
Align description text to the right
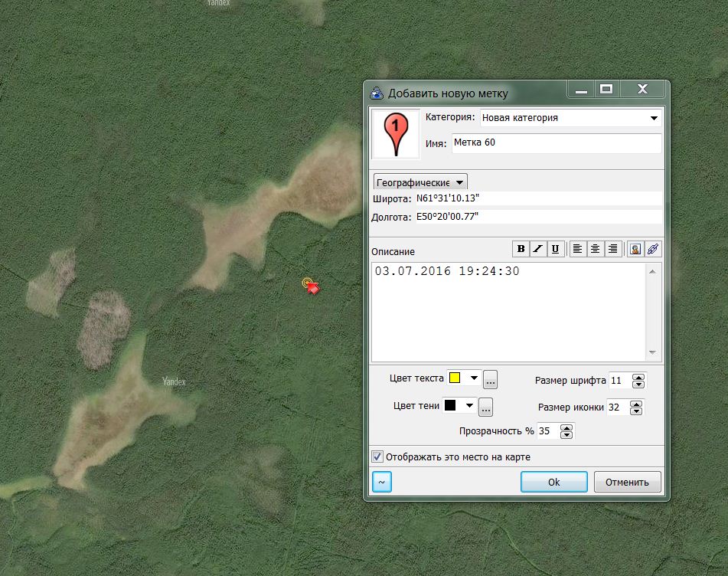coord(612,249)
